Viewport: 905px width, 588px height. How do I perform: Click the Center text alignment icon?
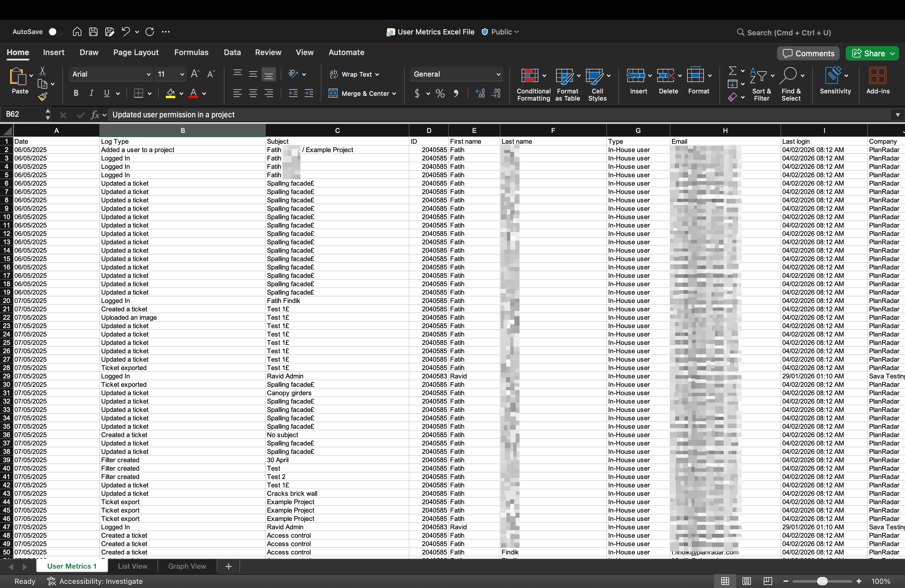[x=253, y=93]
